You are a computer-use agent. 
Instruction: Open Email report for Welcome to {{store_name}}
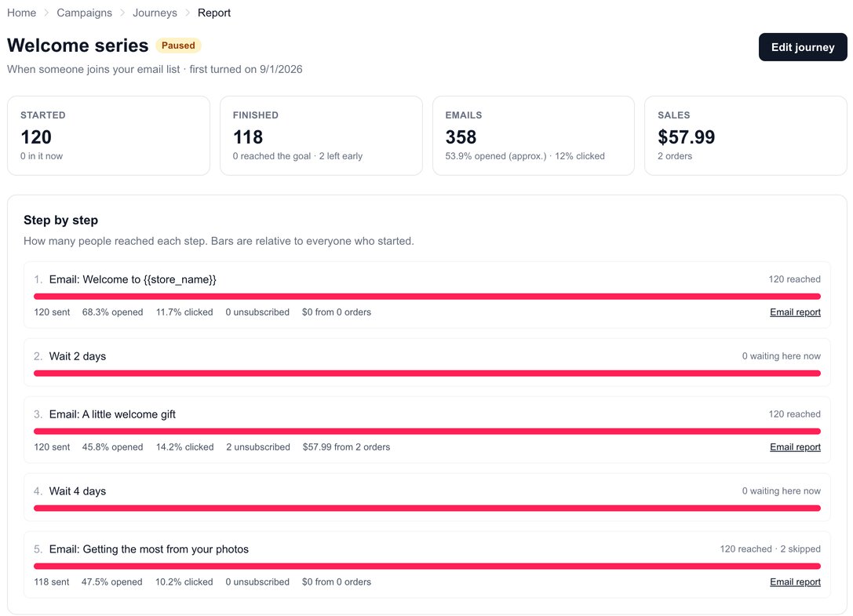795,312
